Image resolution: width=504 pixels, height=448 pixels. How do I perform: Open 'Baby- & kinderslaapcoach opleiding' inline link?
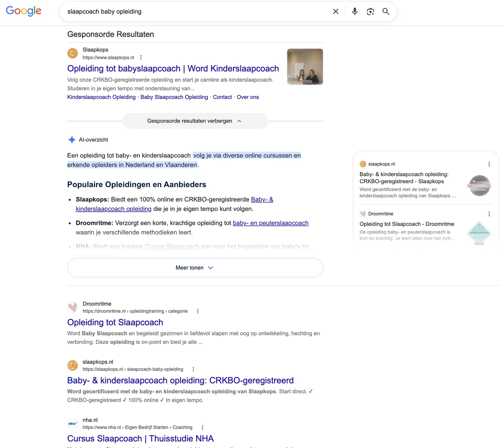174,204
